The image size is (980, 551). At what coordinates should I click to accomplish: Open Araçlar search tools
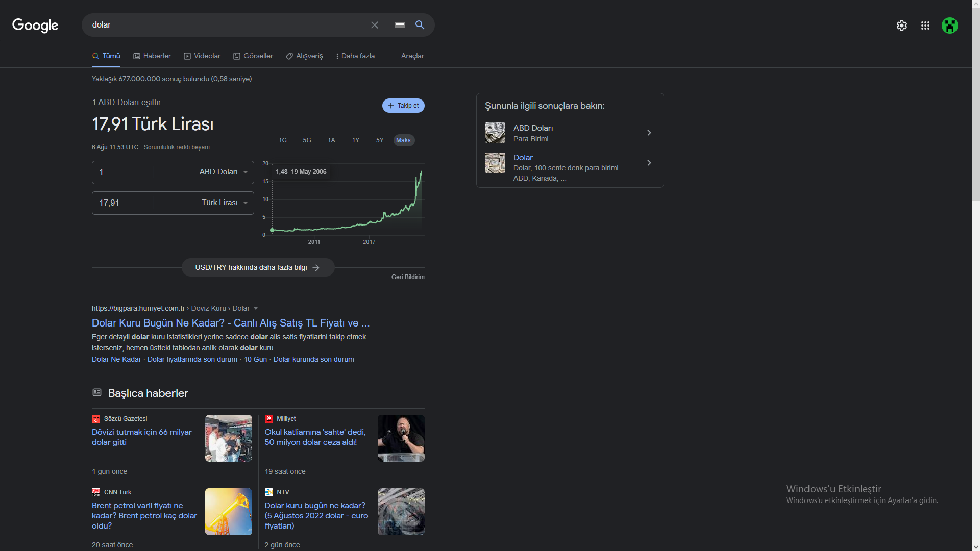(412, 56)
